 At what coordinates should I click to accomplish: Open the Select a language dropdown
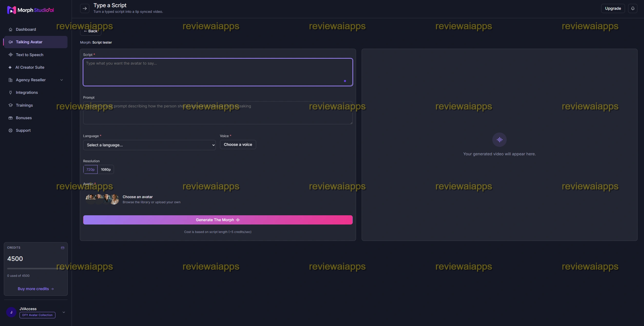149,145
